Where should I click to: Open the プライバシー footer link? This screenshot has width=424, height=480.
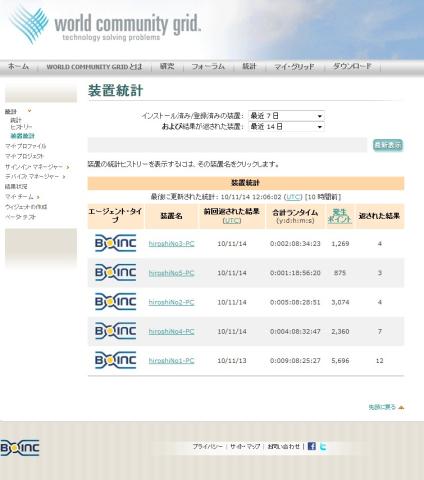[x=207, y=446]
